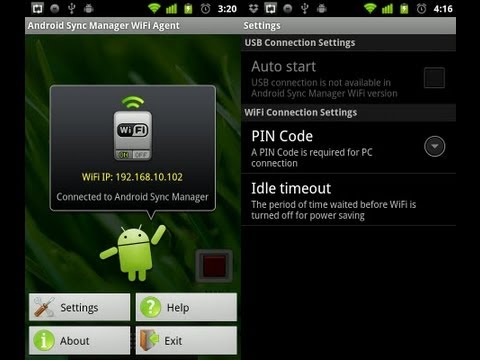Screen dimensions: 480x360
Task: Open Settings from the agent main screen
Action: click(79, 307)
